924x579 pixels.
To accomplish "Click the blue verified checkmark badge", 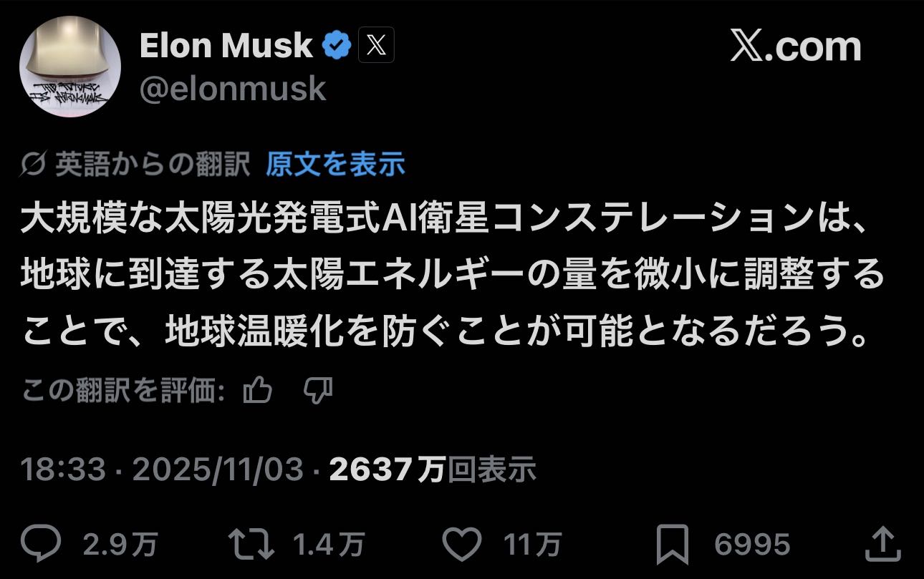I will [336, 47].
